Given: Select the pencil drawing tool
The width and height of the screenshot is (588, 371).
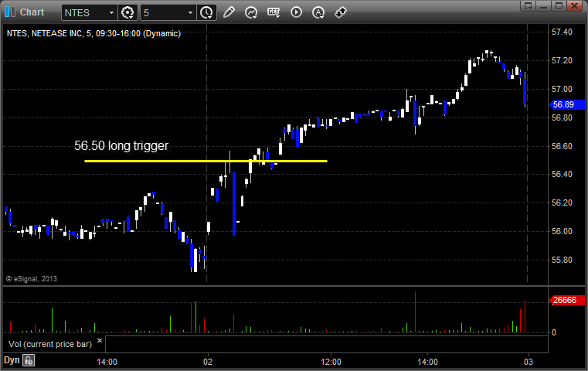Looking at the screenshot, I should click(229, 12).
